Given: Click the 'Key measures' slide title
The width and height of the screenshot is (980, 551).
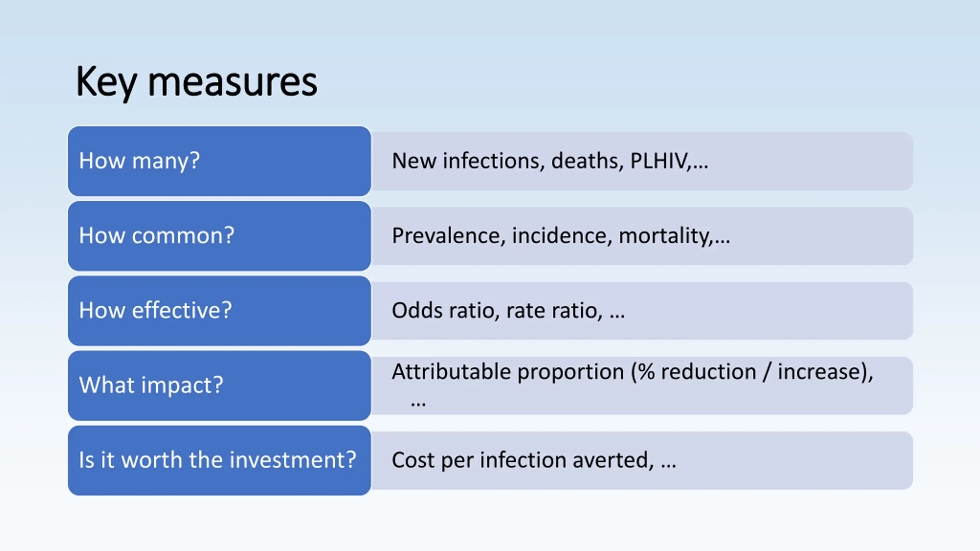Looking at the screenshot, I should tap(196, 82).
